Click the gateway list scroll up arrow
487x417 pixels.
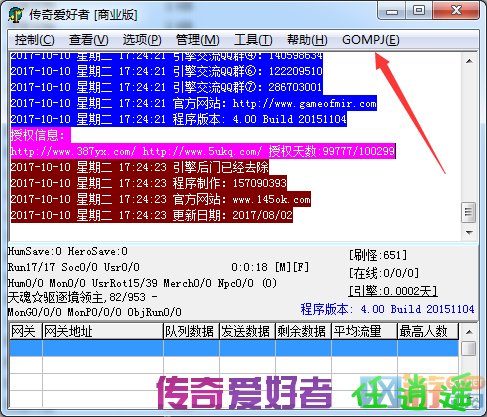(469, 332)
